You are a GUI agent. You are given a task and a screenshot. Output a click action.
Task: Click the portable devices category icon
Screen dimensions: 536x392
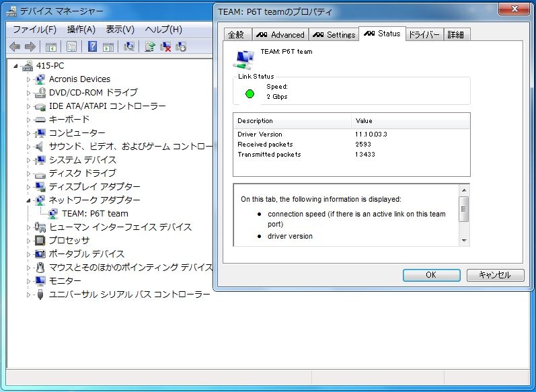[40, 254]
